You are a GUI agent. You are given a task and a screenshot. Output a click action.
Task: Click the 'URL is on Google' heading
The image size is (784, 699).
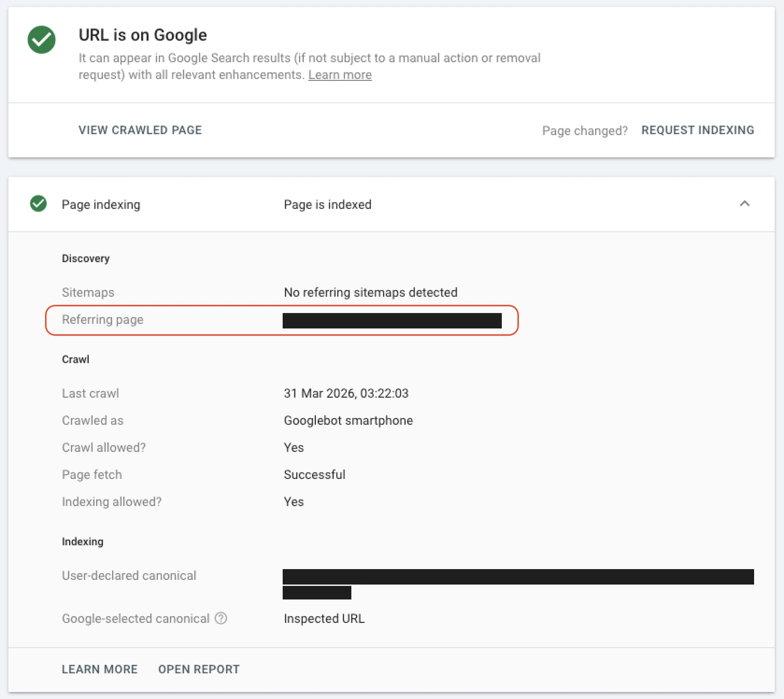143,35
